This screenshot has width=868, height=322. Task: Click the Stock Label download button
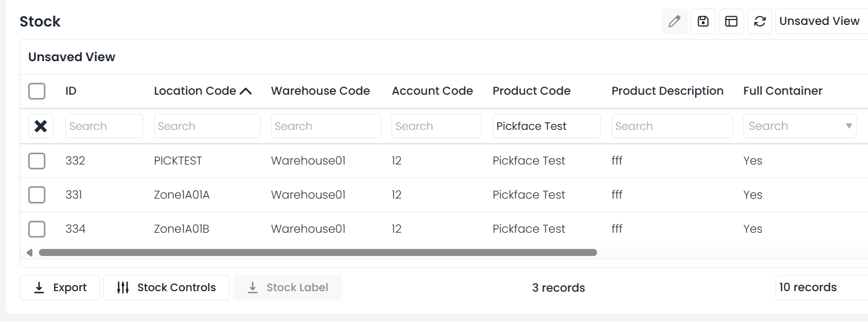pyautogui.click(x=287, y=287)
